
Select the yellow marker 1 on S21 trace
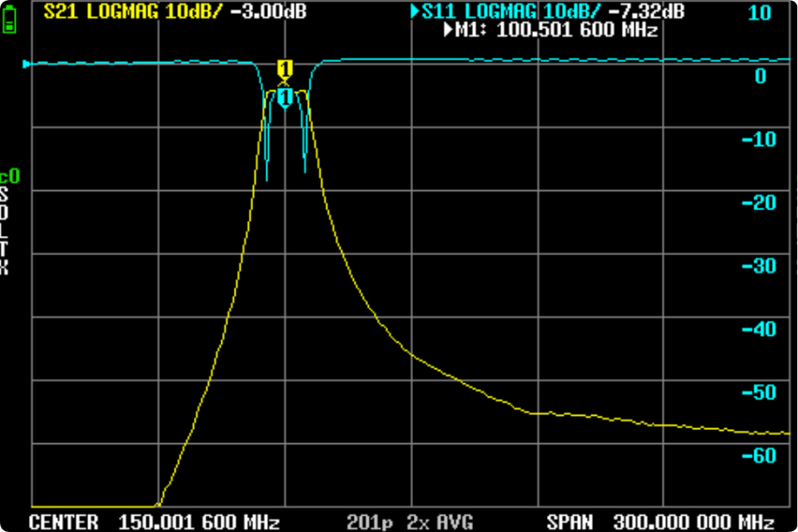[284, 69]
